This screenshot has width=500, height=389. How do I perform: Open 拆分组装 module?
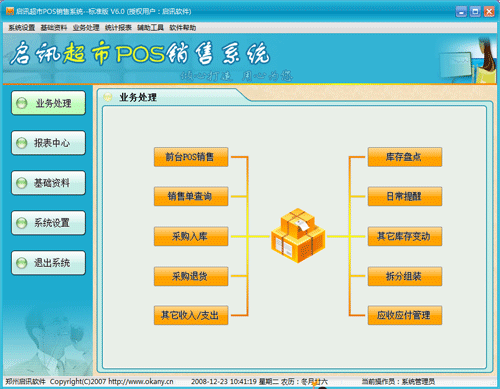coord(405,276)
